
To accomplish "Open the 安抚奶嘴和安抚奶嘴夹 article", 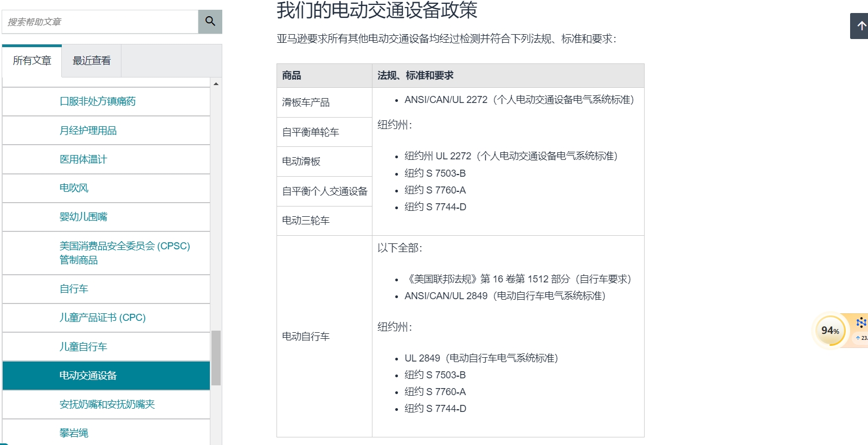I will click(x=106, y=404).
